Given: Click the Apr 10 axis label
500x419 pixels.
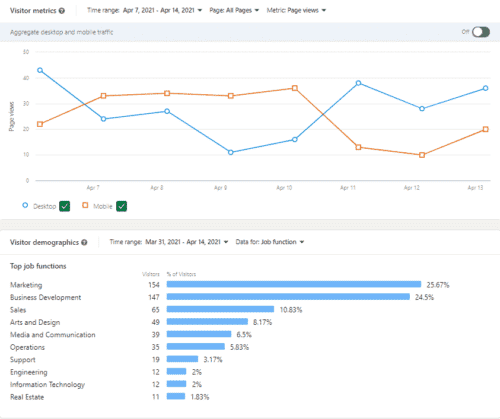Looking at the screenshot, I should (x=284, y=188).
